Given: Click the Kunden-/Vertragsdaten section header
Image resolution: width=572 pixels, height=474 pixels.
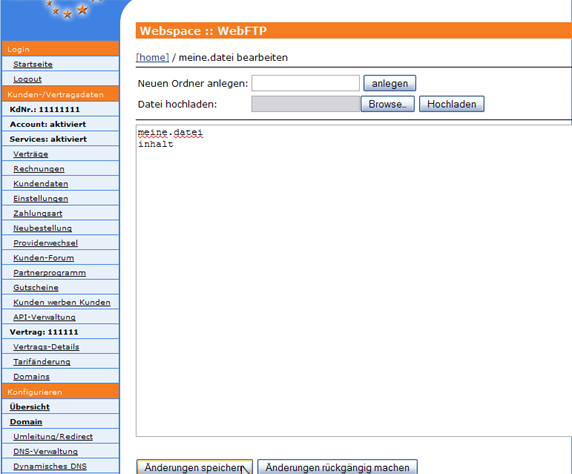Looking at the screenshot, I should pyautogui.click(x=61, y=94).
